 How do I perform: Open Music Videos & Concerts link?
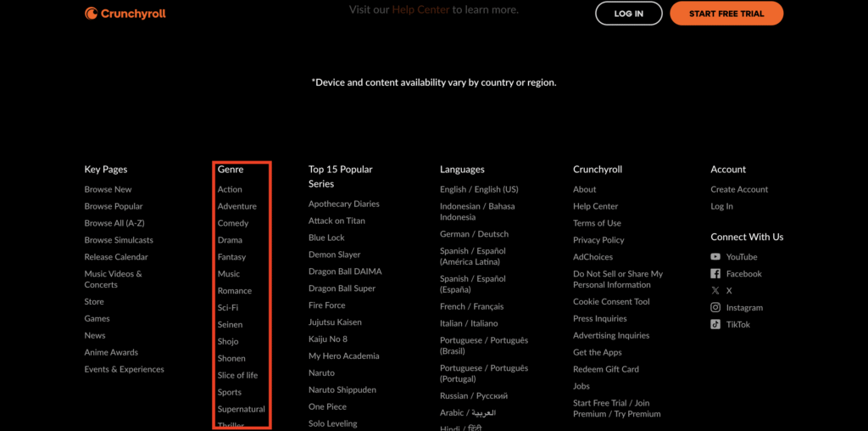pos(113,279)
